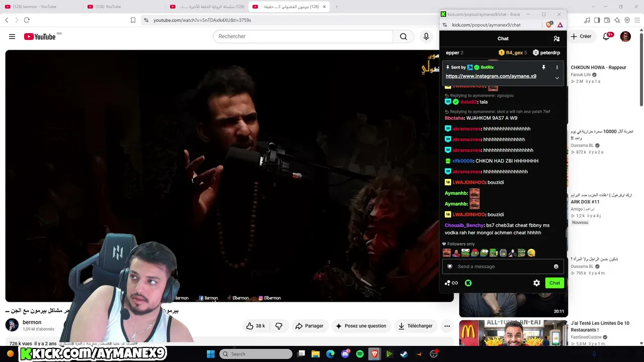
Task: Click the bermon channel avatar
Action: 12,325
